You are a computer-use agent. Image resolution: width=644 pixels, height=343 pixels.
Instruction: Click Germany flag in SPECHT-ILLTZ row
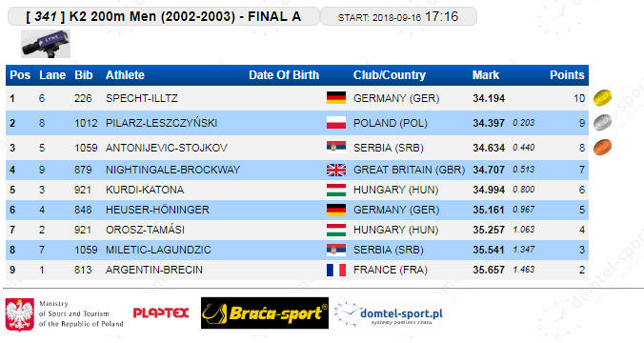coord(336,98)
